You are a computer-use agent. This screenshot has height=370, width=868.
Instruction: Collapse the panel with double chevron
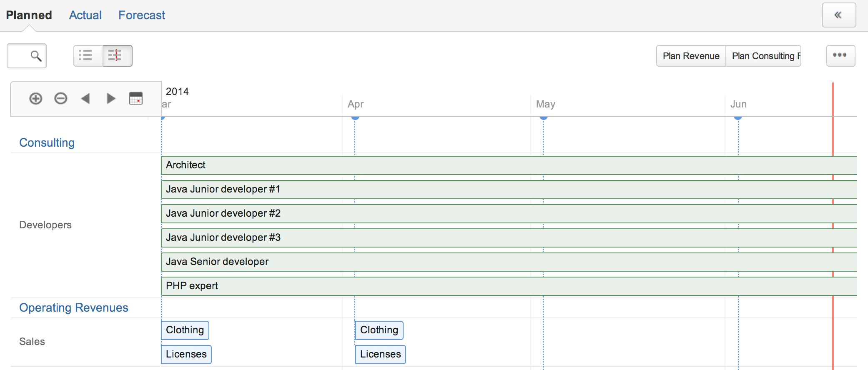[838, 15]
